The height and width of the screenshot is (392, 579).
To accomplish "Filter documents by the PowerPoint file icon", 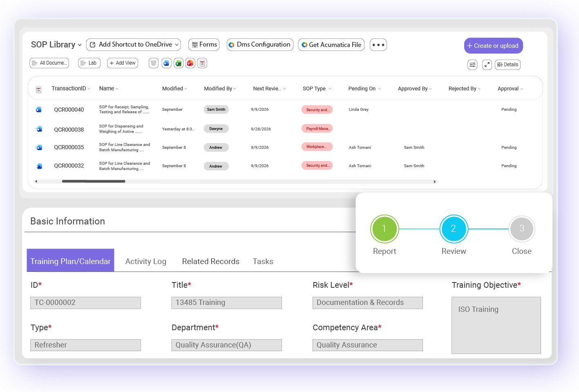I will coord(190,63).
